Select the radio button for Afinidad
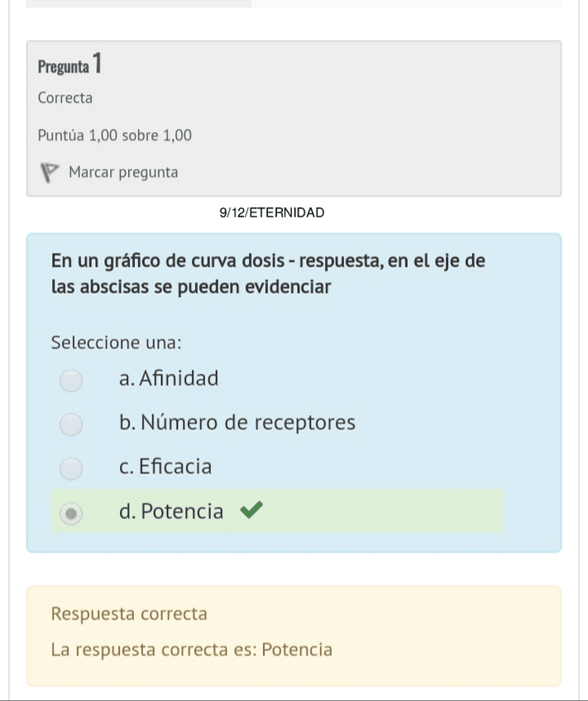588x701 pixels. [x=71, y=380]
